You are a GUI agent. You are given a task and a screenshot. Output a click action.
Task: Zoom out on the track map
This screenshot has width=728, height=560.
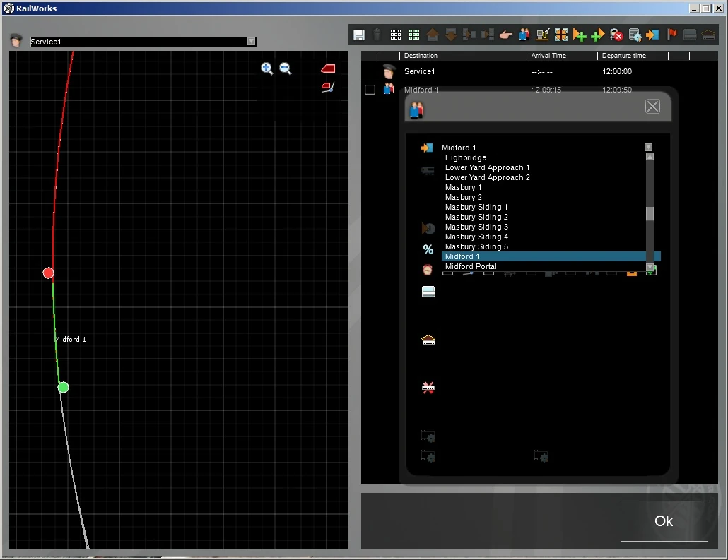click(x=286, y=68)
